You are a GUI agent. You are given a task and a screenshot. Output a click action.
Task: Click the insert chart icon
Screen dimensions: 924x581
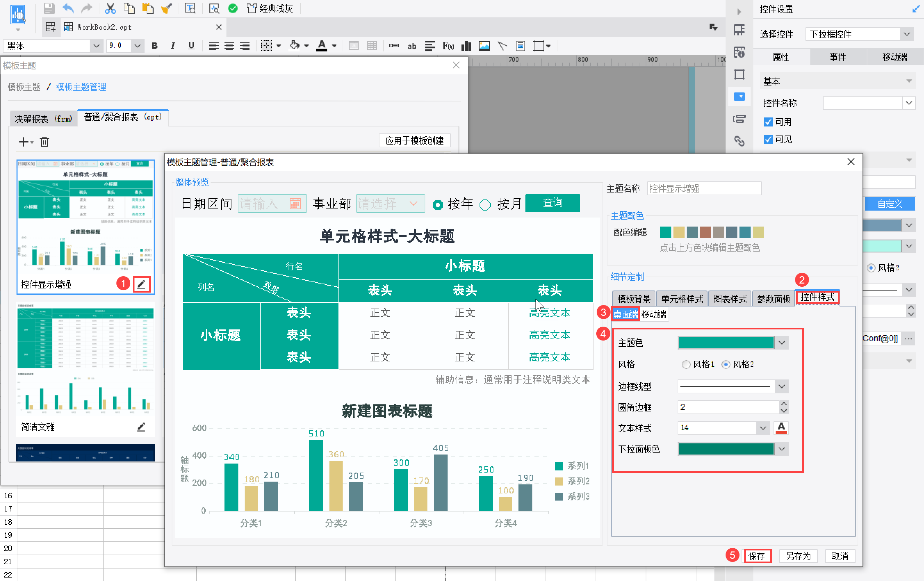click(x=466, y=46)
